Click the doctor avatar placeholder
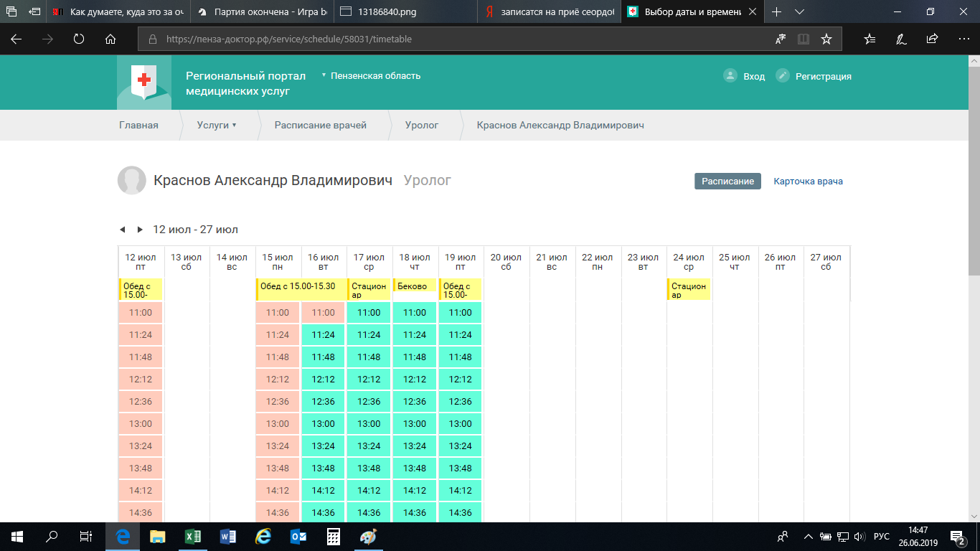 pos(132,181)
